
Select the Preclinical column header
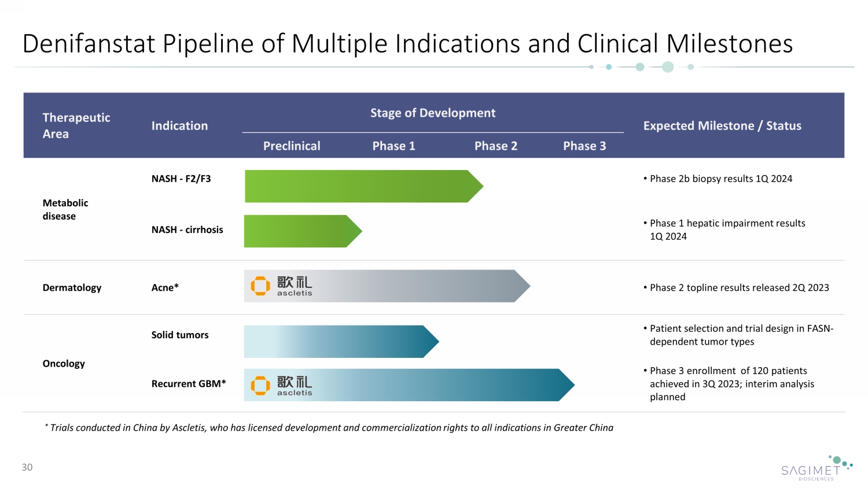292,146
